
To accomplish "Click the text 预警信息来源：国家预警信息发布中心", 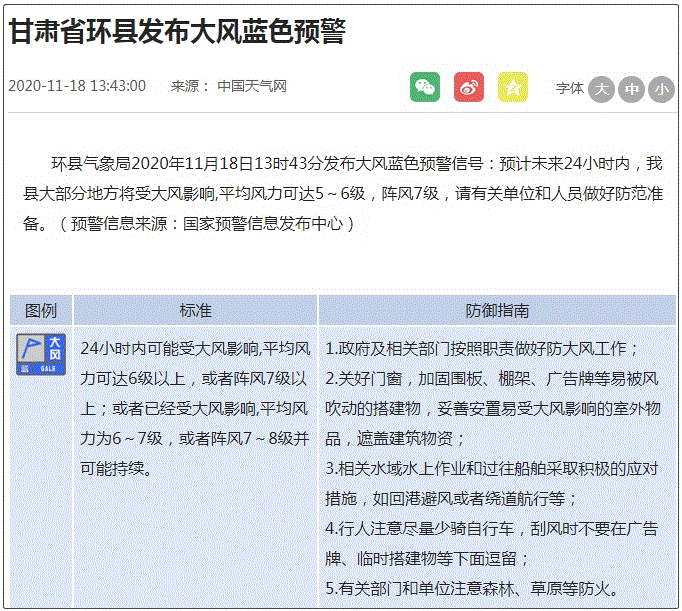I will click(207, 224).
